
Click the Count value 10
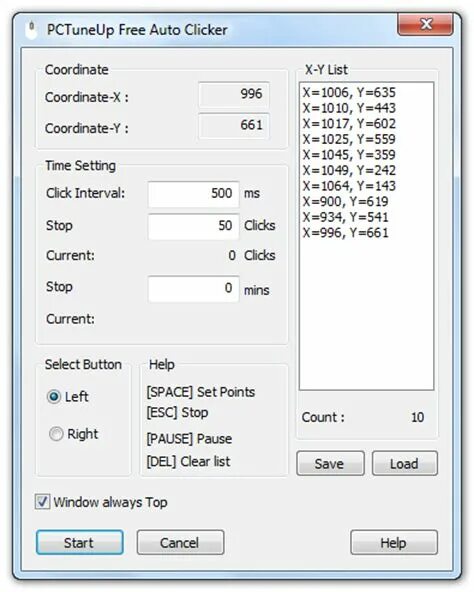417,417
